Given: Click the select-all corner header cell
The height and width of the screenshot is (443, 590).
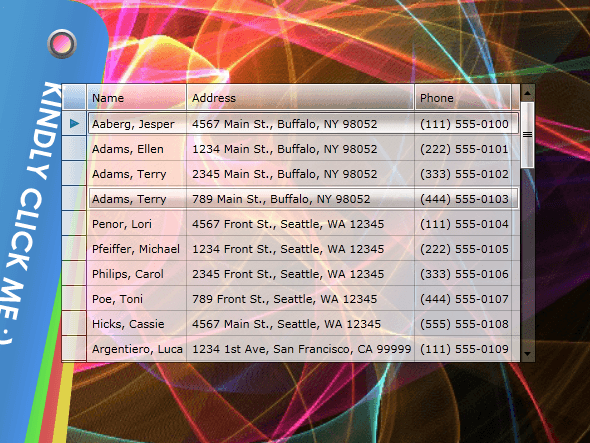Looking at the screenshot, I should click(74, 97).
